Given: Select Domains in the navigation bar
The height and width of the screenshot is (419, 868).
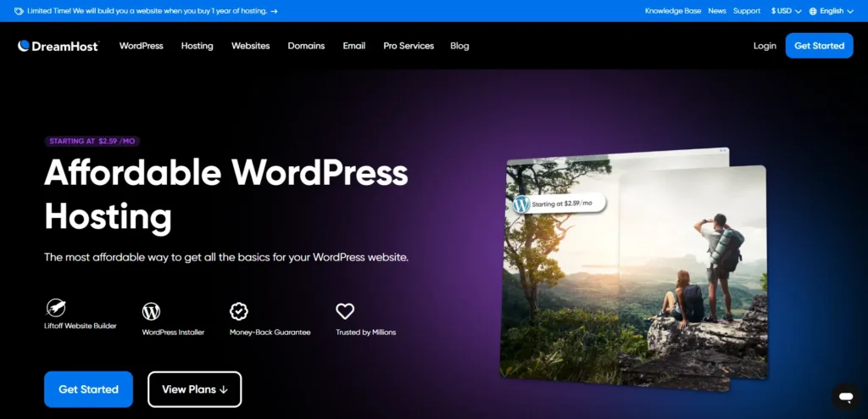Looking at the screenshot, I should click(306, 46).
